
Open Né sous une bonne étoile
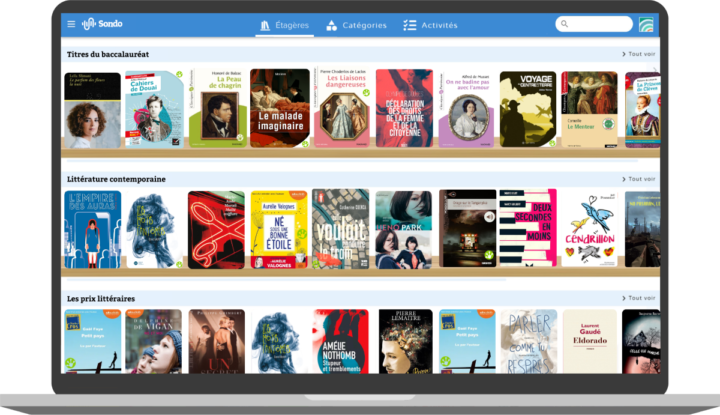(279, 230)
